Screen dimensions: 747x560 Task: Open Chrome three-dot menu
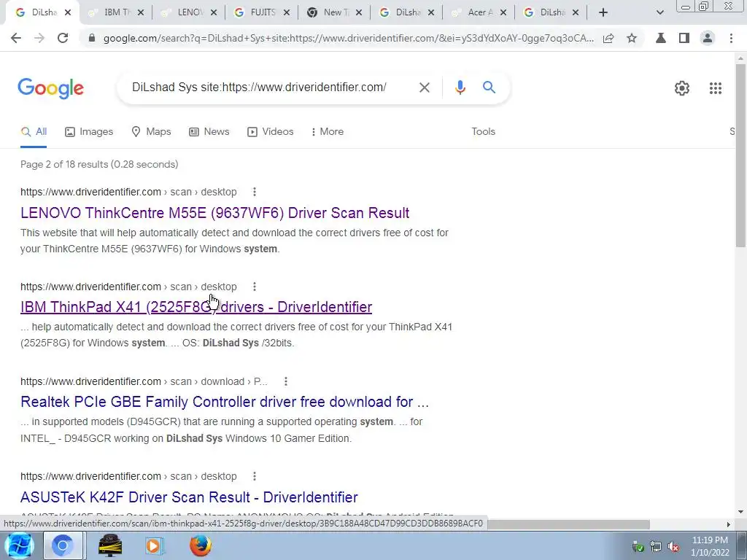point(731,38)
